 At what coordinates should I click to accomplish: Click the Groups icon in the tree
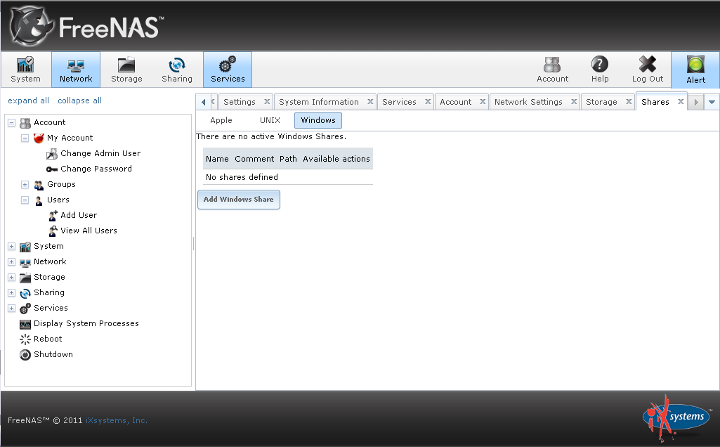(39, 185)
